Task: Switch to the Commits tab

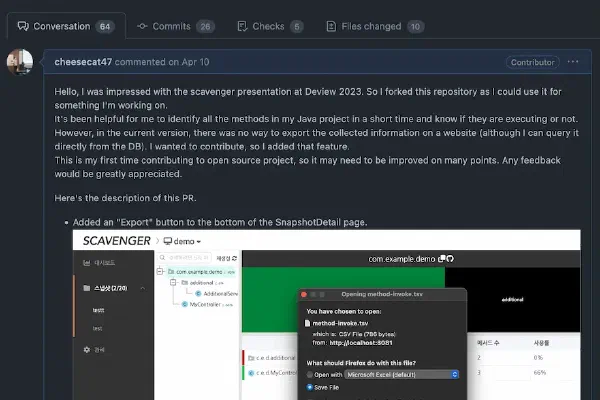Action: point(176,26)
